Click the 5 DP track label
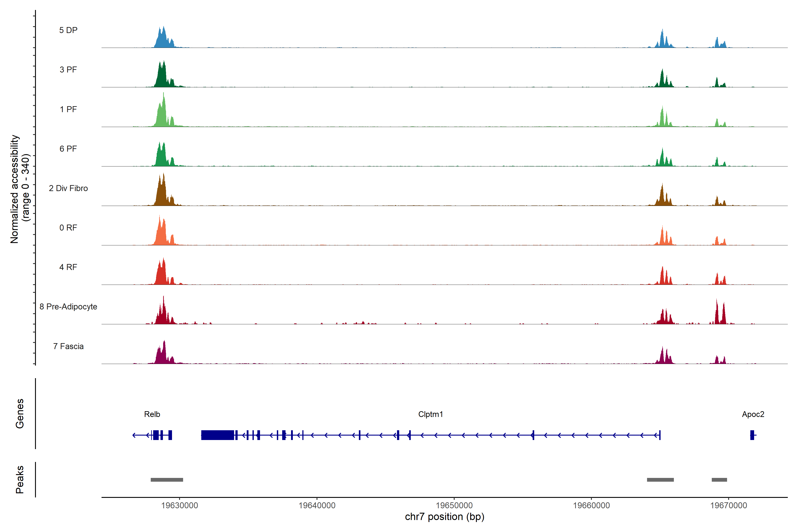798x532 pixels. point(68,30)
